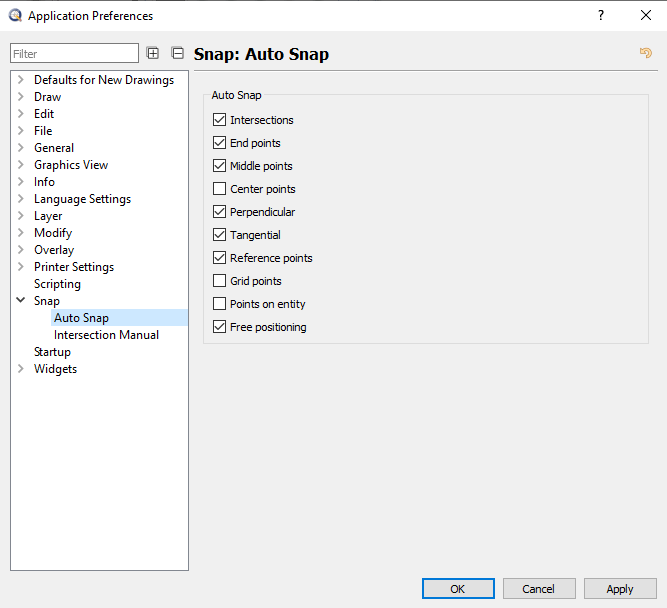Image resolution: width=667 pixels, height=608 pixels.
Task: Disable Middle points snapping
Action: click(219, 166)
